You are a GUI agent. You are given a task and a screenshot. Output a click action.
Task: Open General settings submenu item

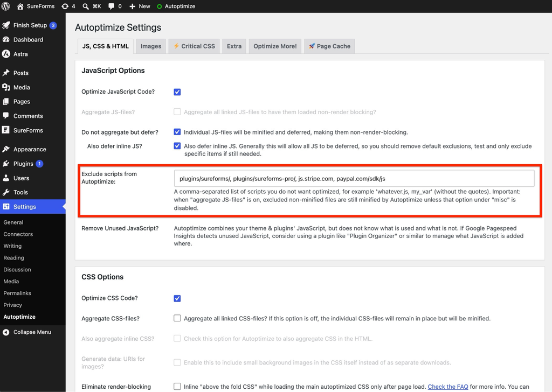click(13, 222)
